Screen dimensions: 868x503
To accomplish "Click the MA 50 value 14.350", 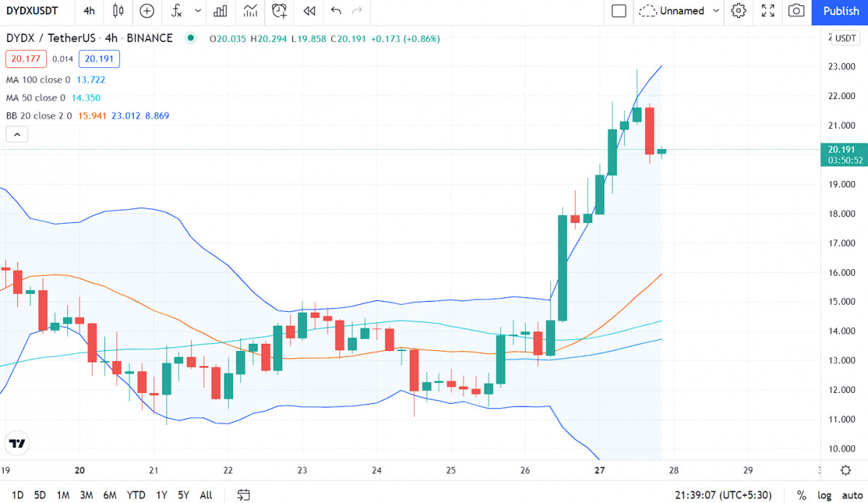I will pos(86,98).
